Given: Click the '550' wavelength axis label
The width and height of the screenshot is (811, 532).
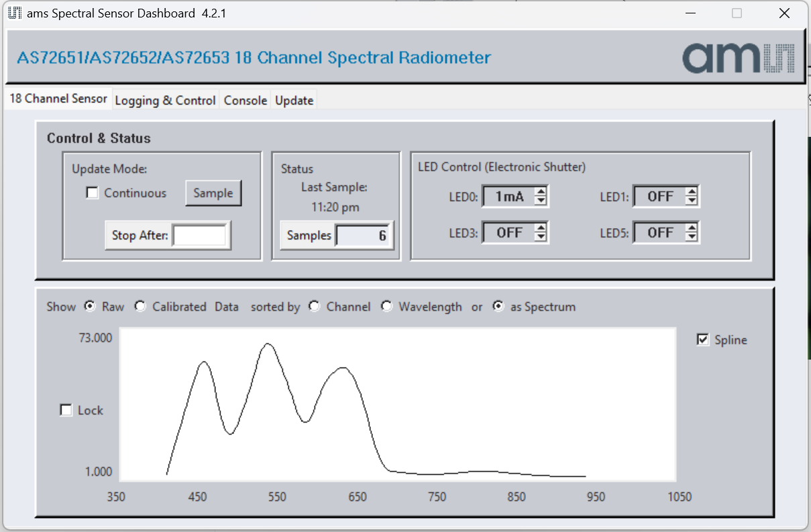Looking at the screenshot, I should coord(277,497).
